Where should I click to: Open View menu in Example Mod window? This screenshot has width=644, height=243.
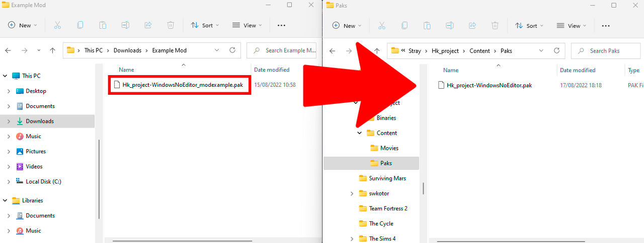point(247,25)
